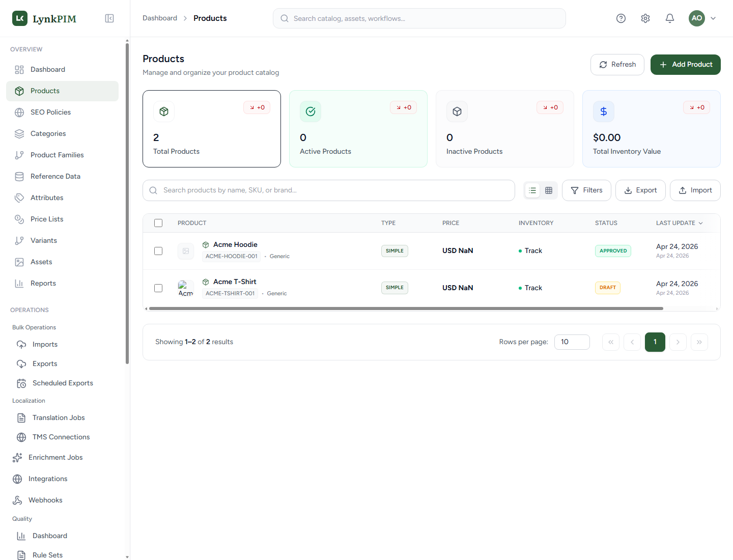Focus the search products by name field

click(x=329, y=190)
